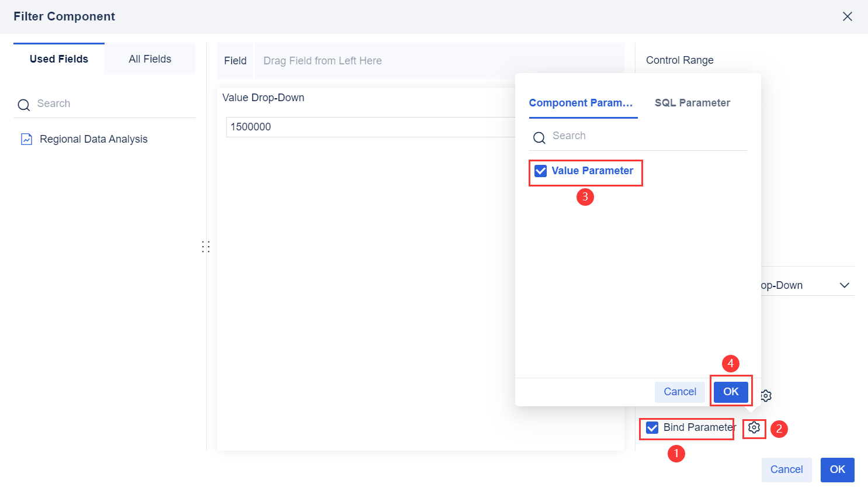
Task: Click the settings gear beside the popup OK button
Action: pyautogui.click(x=765, y=395)
